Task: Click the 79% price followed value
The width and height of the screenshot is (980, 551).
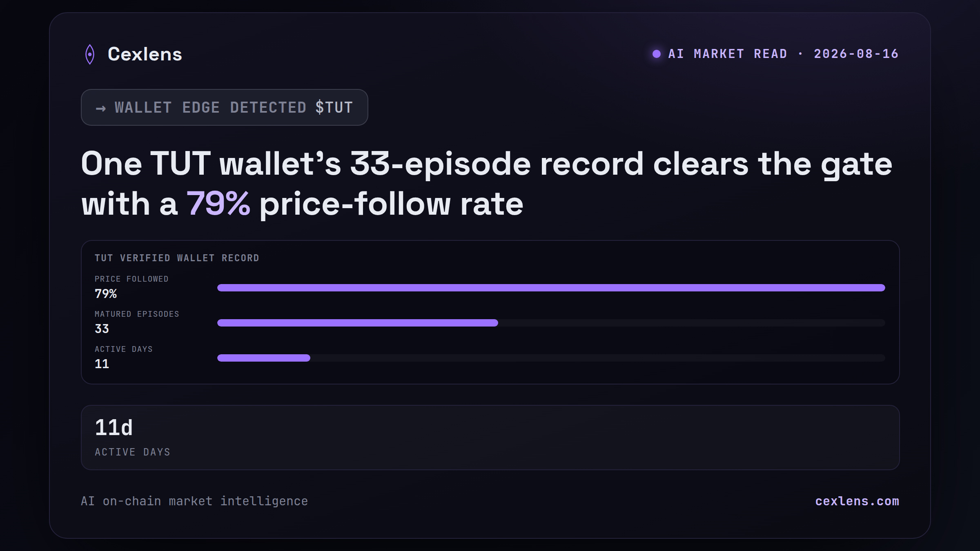Action: 106,294
